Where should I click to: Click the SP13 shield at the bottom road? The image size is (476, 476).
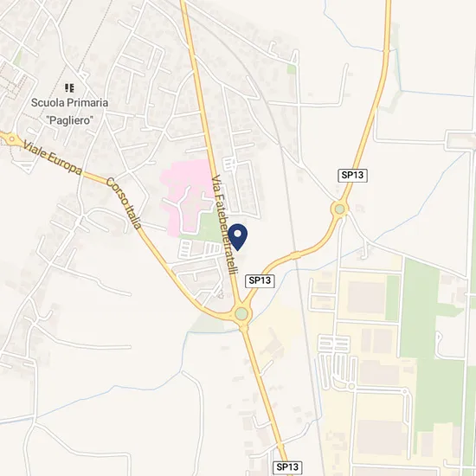pos(287,466)
